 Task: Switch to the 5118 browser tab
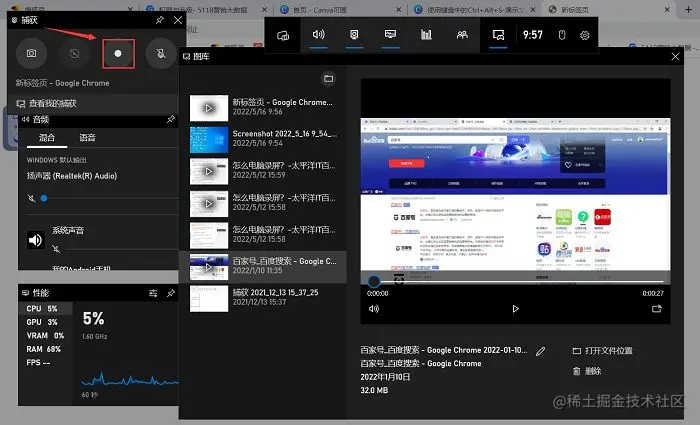[207, 9]
